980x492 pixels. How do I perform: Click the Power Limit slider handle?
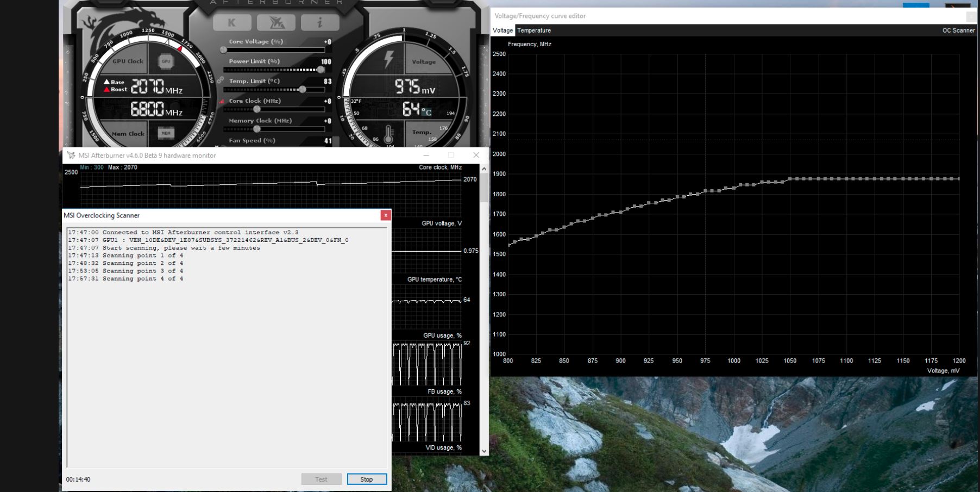pos(321,70)
